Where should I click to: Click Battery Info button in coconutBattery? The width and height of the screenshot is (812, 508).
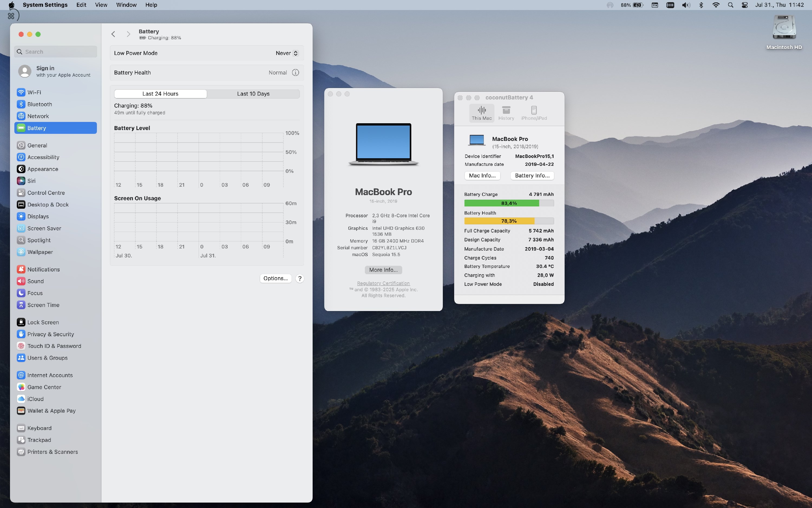(x=532, y=175)
